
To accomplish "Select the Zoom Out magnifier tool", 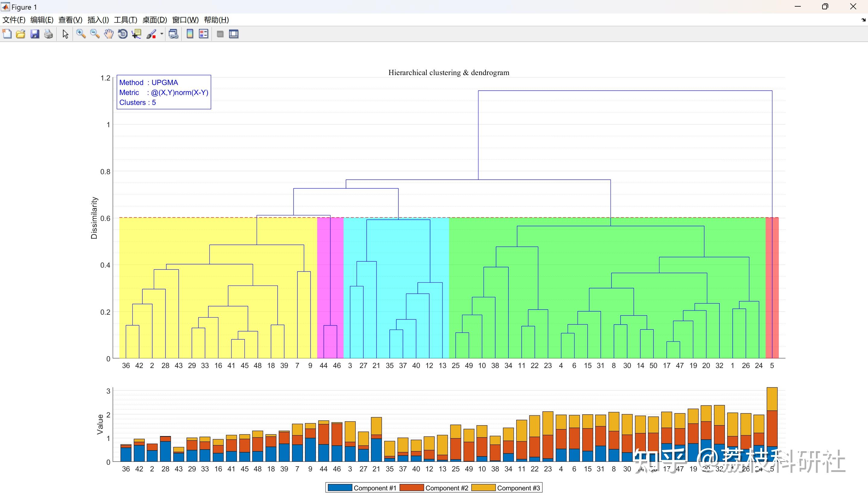I will [x=95, y=34].
